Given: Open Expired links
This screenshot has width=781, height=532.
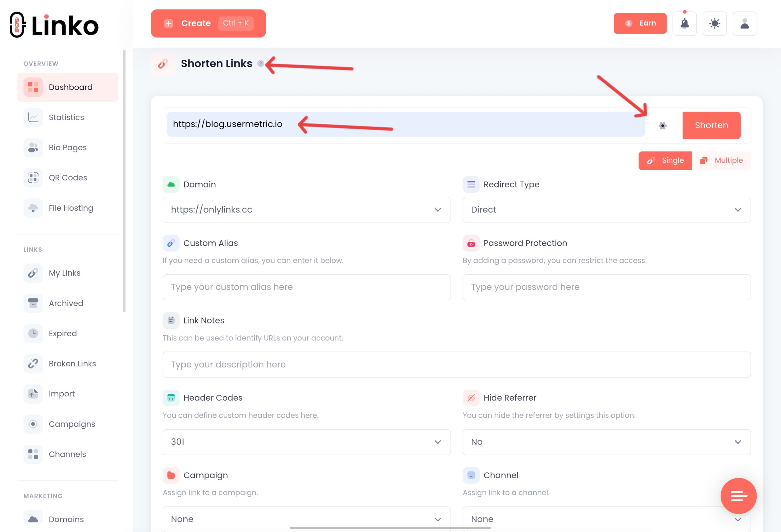Looking at the screenshot, I should click(68, 333).
